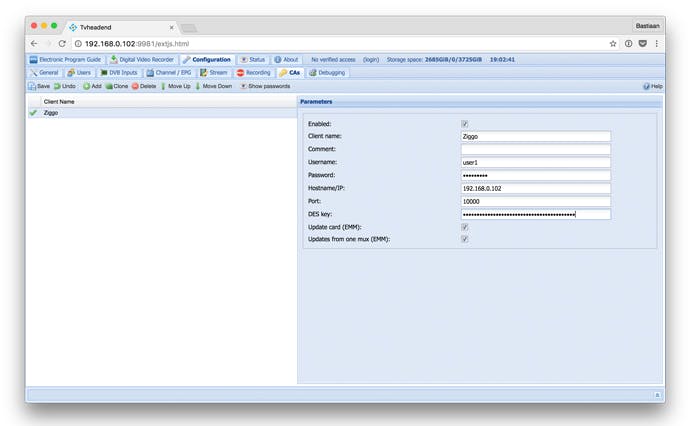Open the Stream tab

214,73
